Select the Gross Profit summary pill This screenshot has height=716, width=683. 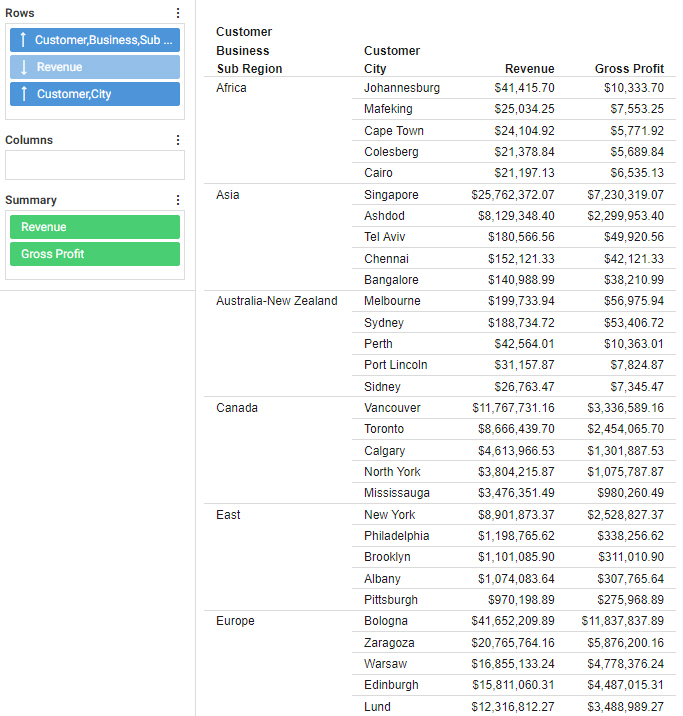pos(95,254)
